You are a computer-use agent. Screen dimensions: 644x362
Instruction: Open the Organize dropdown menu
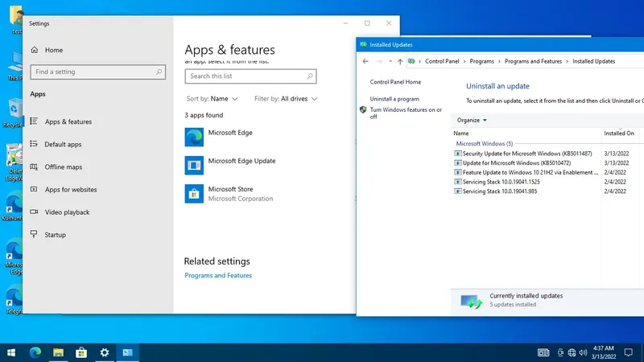tap(472, 120)
